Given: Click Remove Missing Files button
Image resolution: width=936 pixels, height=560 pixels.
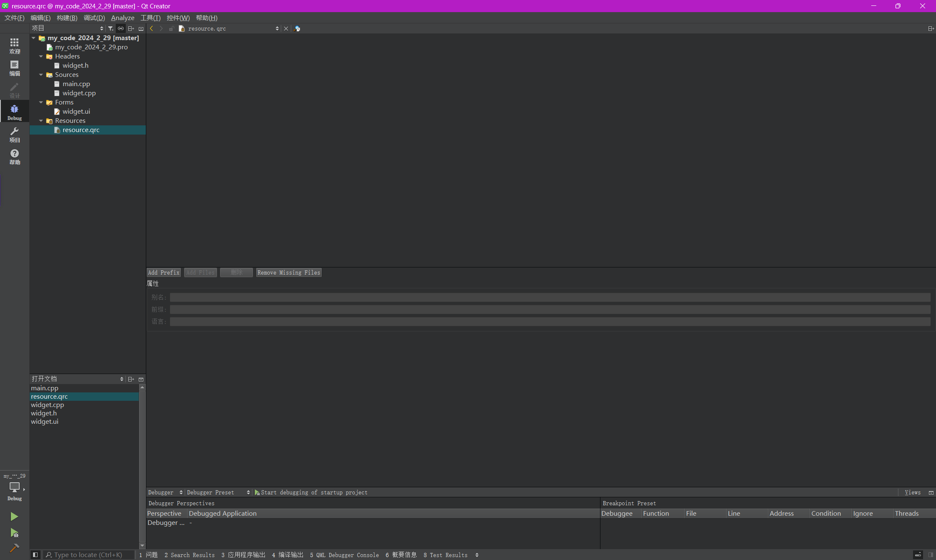Looking at the screenshot, I should pos(289,272).
